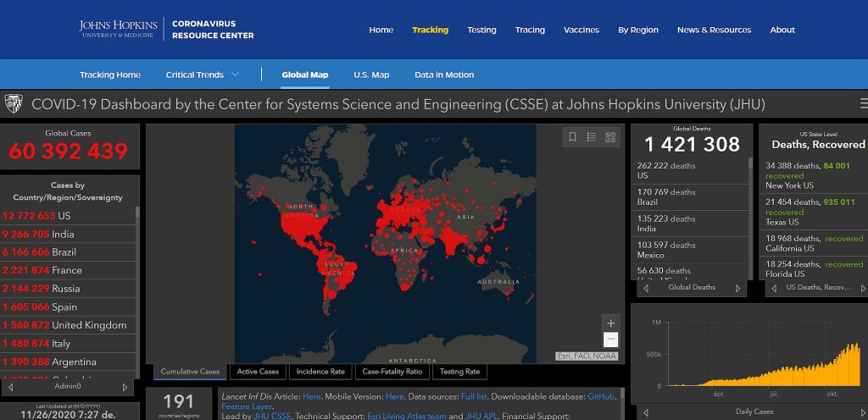Select New York US deaths row
Viewport: 868px width, 420px height.
pyautogui.click(x=814, y=176)
